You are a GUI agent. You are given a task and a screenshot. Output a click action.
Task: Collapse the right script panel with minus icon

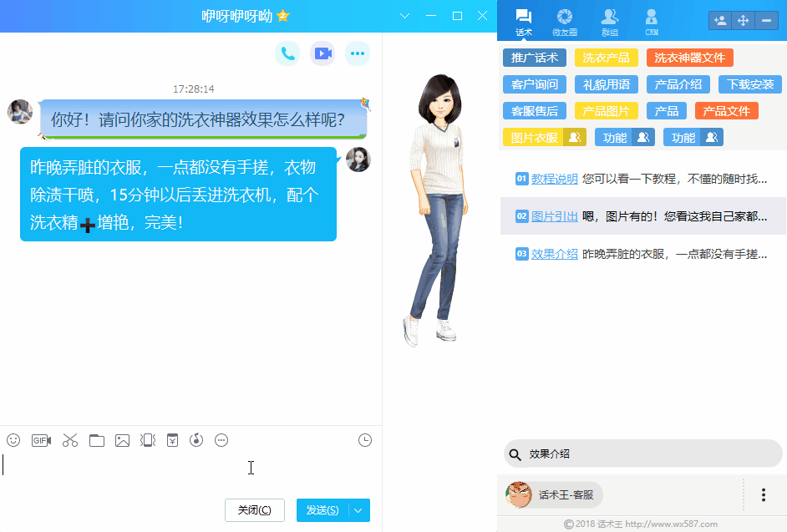click(766, 21)
